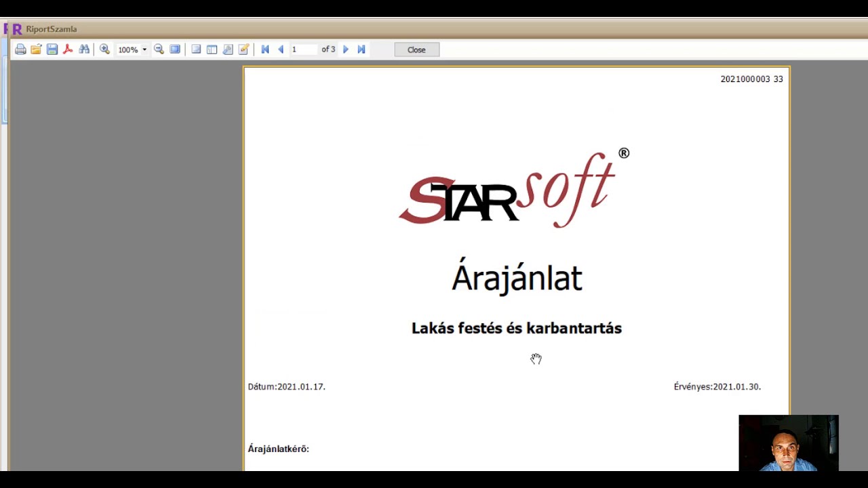Open the find tool with the binoculars icon

coord(84,49)
